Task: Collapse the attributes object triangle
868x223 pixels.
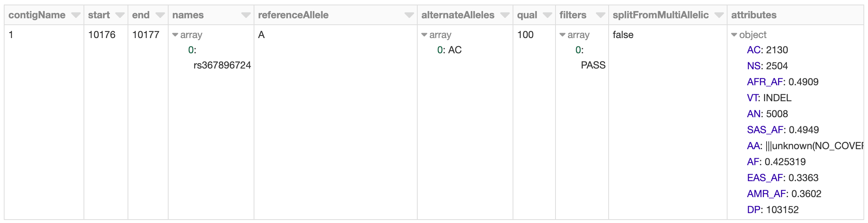Action: pyautogui.click(x=734, y=35)
